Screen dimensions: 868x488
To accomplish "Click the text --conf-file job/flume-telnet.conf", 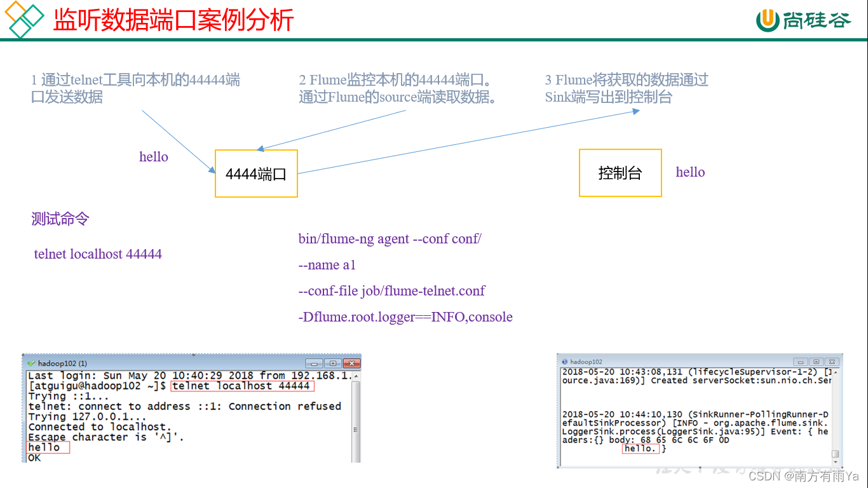I will click(391, 291).
